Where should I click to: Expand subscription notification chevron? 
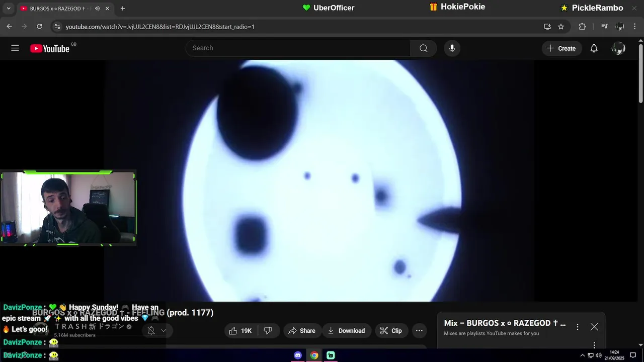[x=164, y=330]
